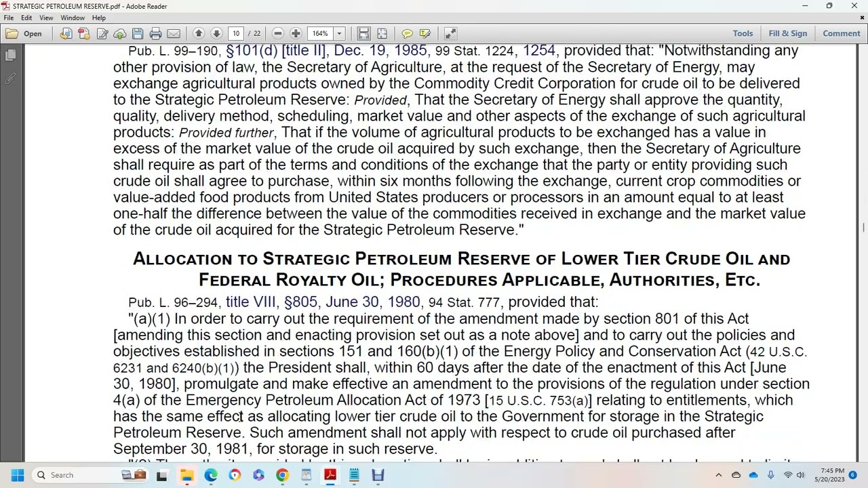Open the Tools pane

(x=743, y=33)
